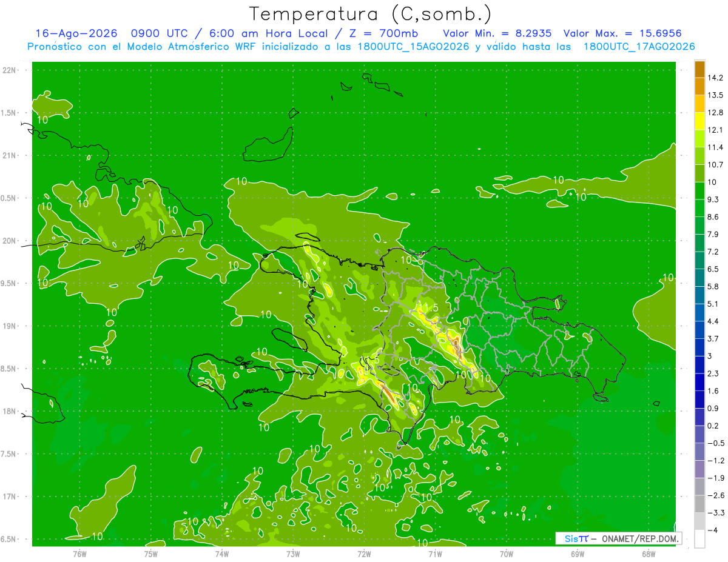The width and height of the screenshot is (728, 562).
Task: Click the "Valor Min. = 8.2935" value
Action: click(x=497, y=33)
